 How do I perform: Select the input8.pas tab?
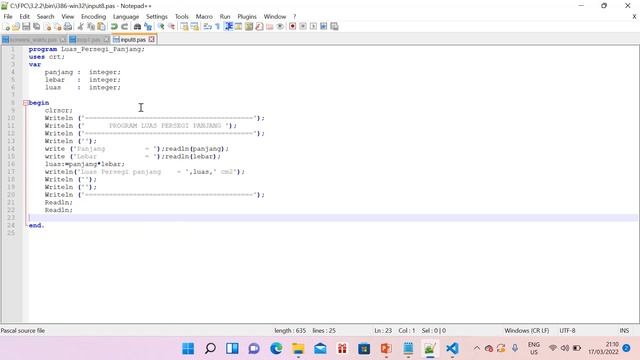point(133,40)
